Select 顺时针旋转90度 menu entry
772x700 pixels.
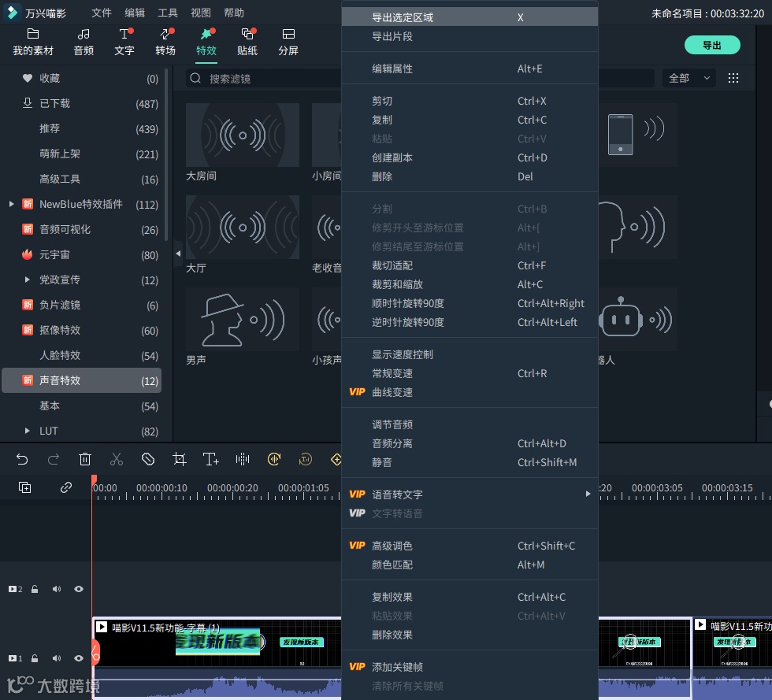pos(470,303)
